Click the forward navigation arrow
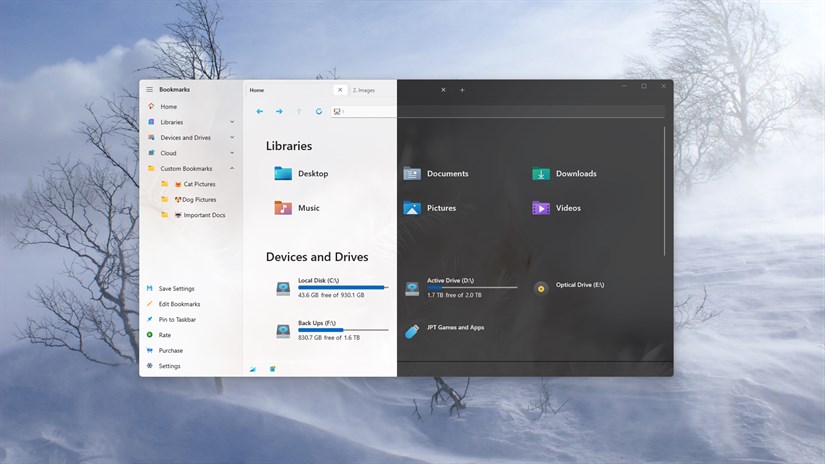 coord(279,111)
